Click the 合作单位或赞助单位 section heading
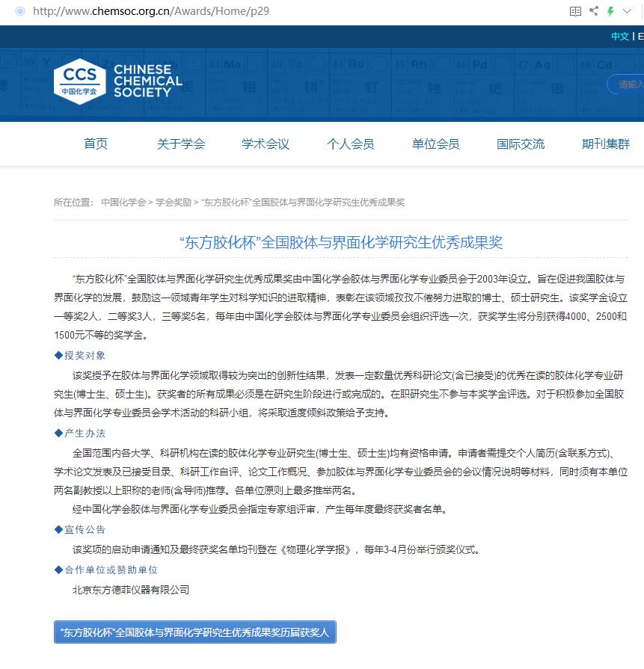Image resolution: width=644 pixels, height=669 pixels. point(106,570)
